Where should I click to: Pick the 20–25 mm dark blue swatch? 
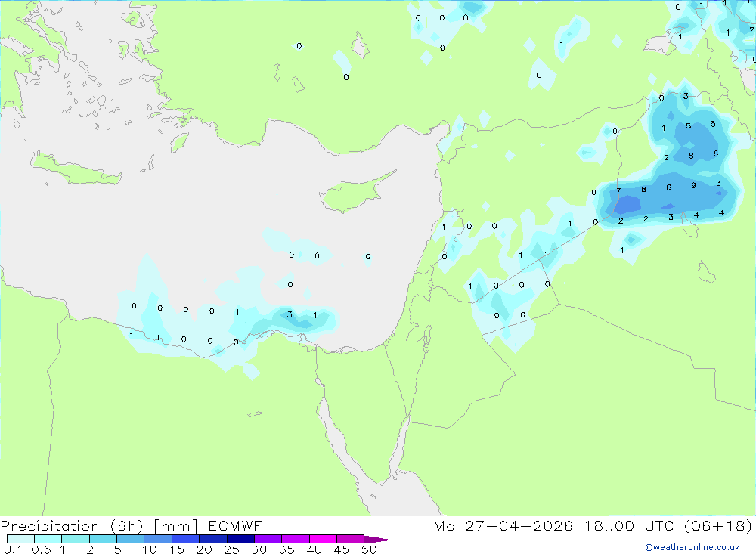[x=213, y=539]
